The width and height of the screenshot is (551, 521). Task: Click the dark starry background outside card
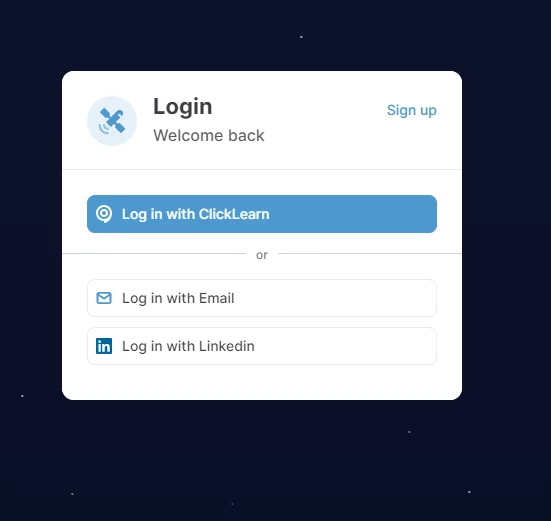click(x=506, y=246)
